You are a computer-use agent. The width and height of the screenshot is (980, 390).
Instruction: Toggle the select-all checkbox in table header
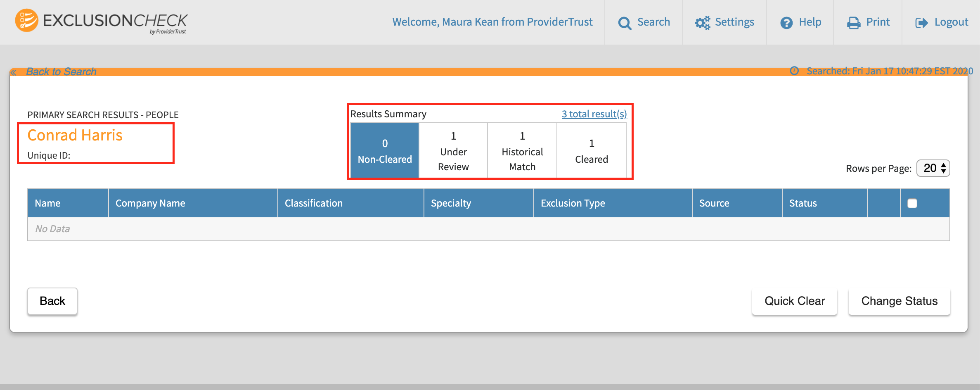tap(912, 203)
